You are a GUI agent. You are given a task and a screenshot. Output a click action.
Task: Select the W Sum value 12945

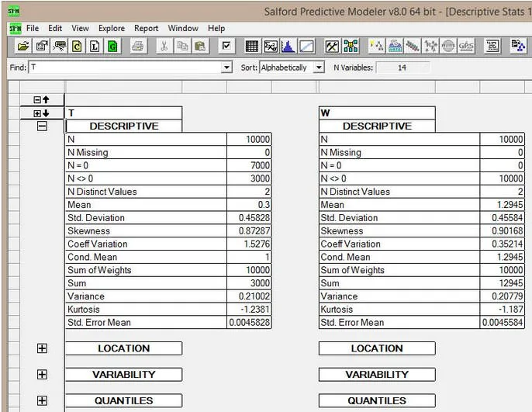click(x=503, y=283)
